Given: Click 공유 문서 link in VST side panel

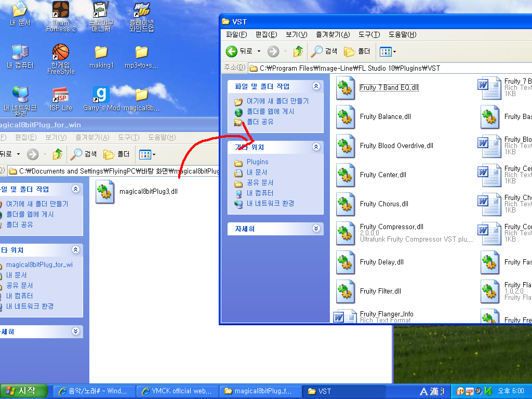Looking at the screenshot, I should [x=260, y=183].
